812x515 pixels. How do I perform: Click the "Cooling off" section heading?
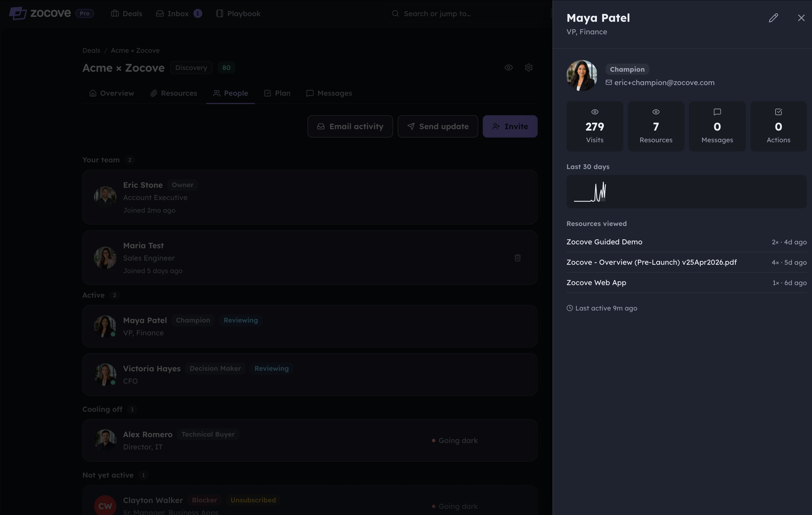pyautogui.click(x=102, y=409)
